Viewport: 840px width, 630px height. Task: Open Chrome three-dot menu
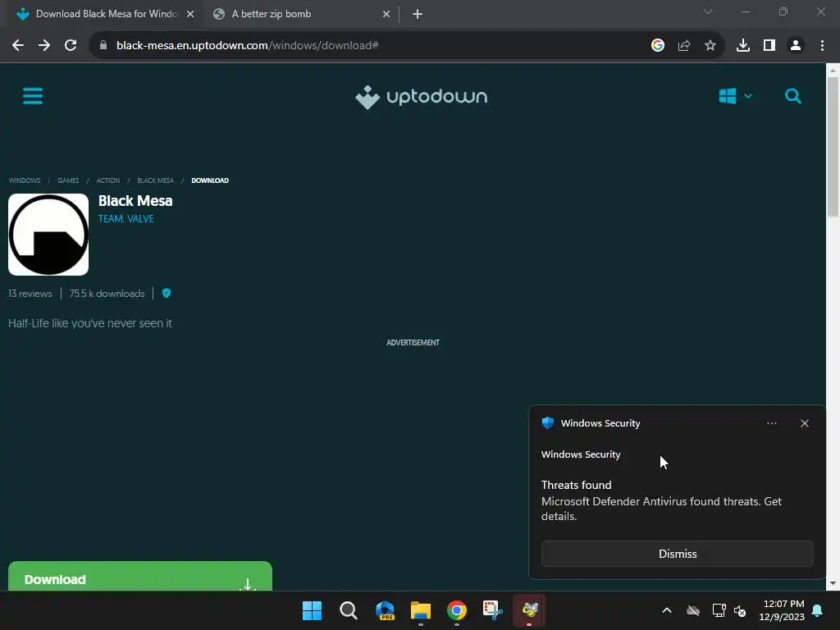coord(822,46)
